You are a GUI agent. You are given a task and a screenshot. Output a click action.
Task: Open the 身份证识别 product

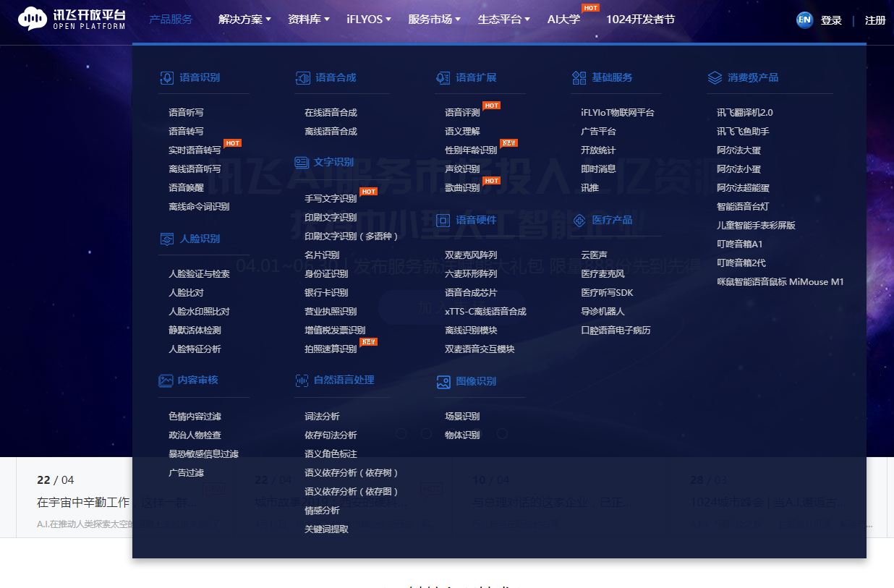326,274
